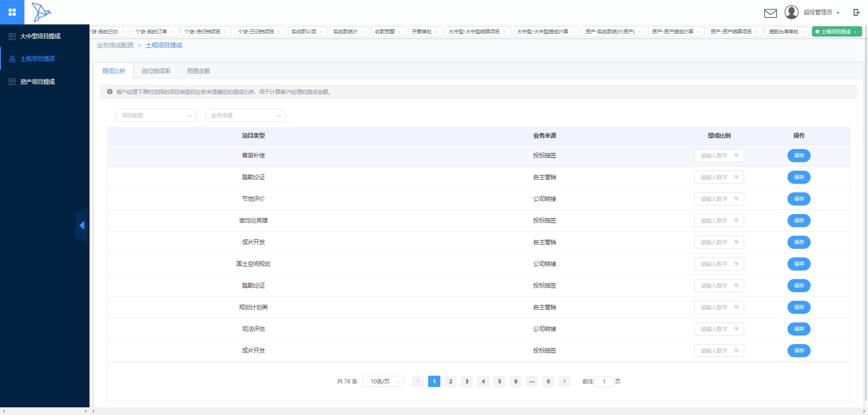The width and height of the screenshot is (868, 415).
Task: Save the 司法评估 row
Action: (799, 329)
